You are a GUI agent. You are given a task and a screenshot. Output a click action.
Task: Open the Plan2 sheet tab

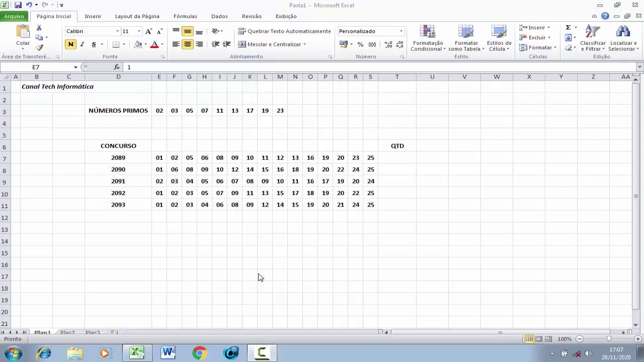click(x=67, y=332)
